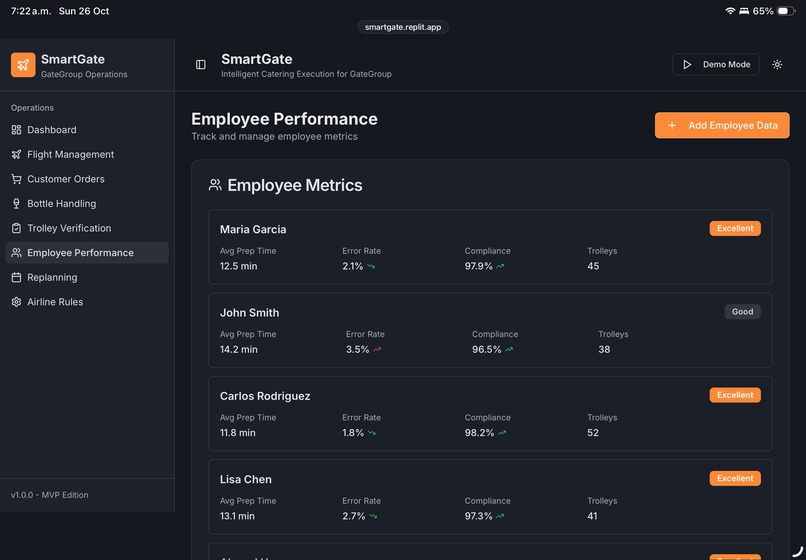Click Maria Garcia's 12.5 min prep time
The width and height of the screenshot is (806, 560).
pyautogui.click(x=239, y=266)
